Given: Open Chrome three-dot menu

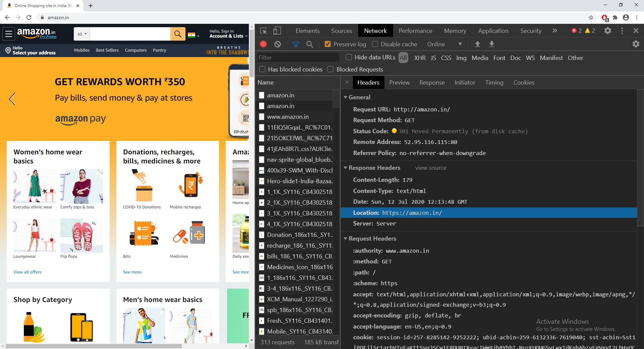Looking at the screenshot, I should pos(637,17).
